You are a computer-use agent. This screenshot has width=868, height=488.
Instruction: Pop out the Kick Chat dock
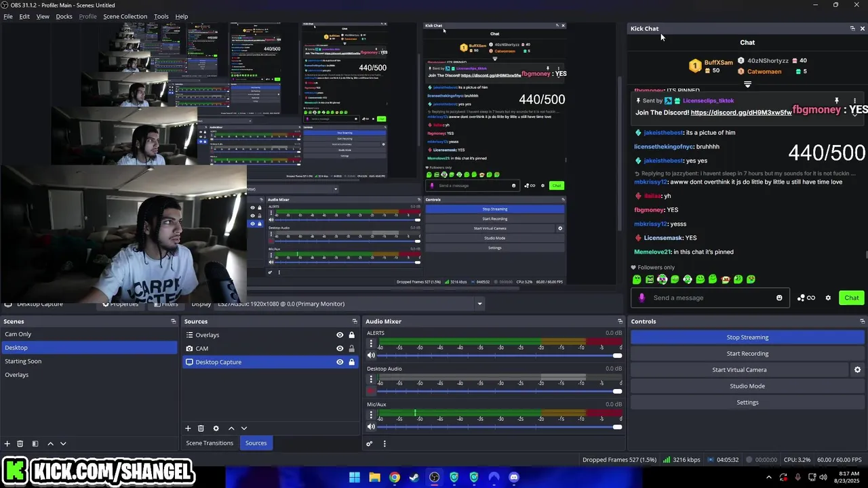click(x=852, y=28)
